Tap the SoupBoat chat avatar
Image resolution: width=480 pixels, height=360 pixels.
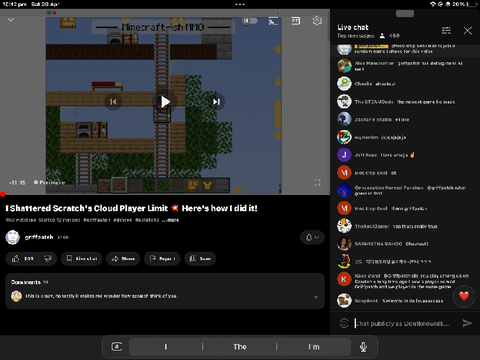tap(344, 300)
